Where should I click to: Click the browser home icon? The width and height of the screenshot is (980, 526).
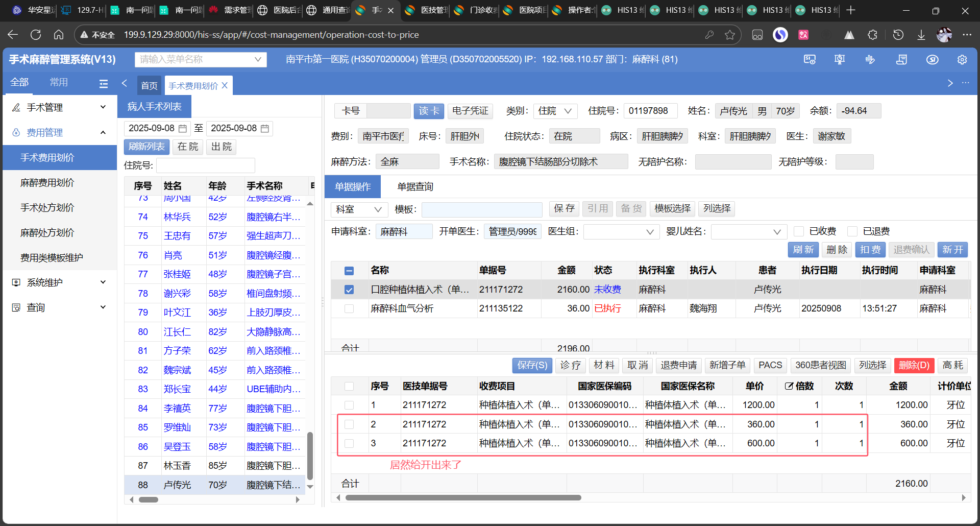[59, 35]
